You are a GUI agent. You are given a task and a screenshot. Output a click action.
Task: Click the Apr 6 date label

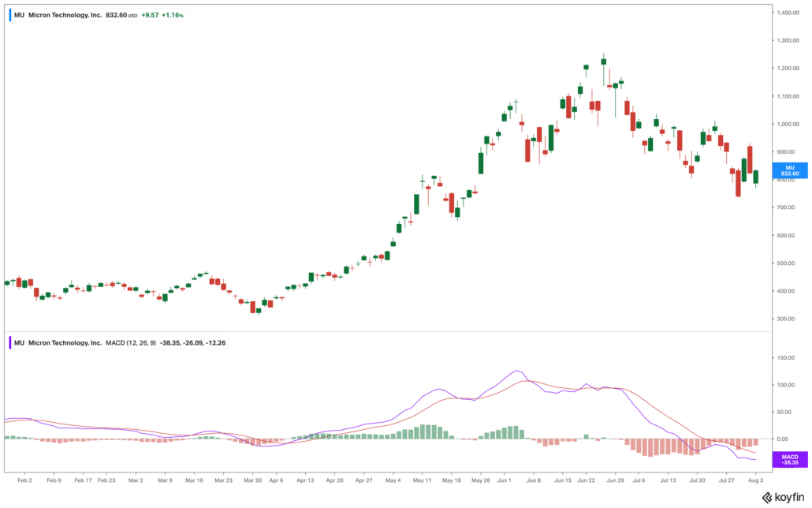tap(276, 480)
